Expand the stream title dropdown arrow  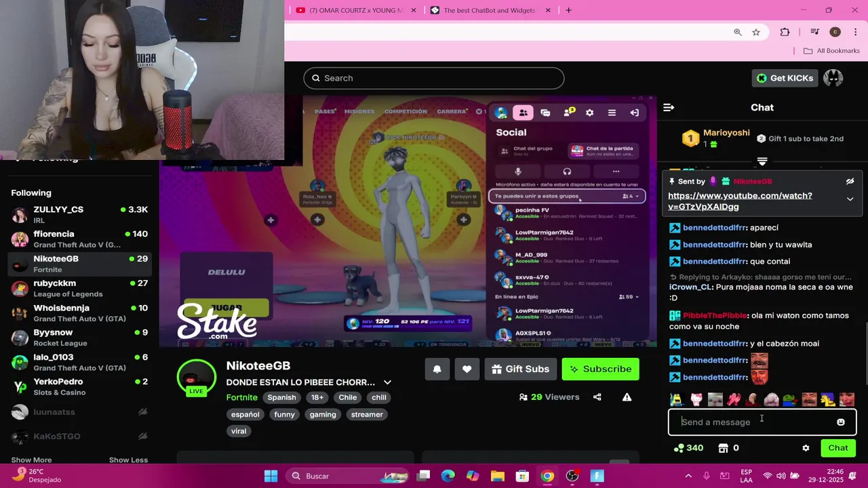coord(387,382)
